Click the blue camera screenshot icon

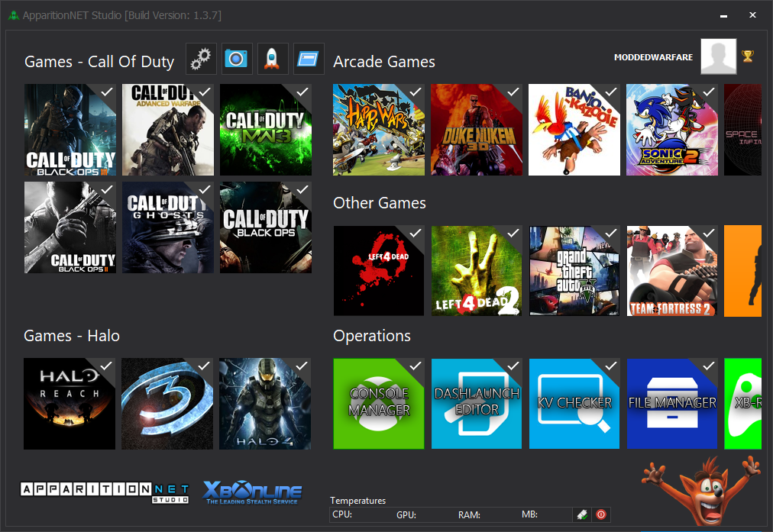point(237,59)
